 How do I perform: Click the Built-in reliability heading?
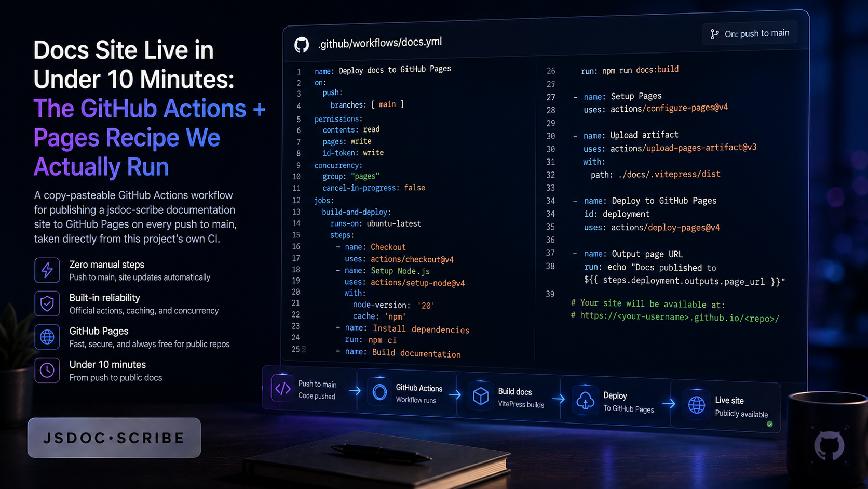105,298
